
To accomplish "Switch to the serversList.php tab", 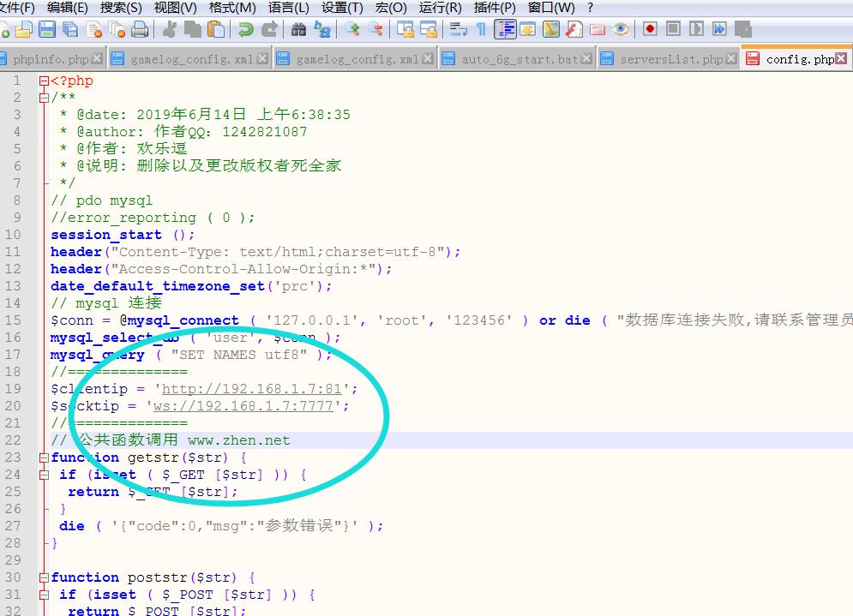I will (670, 59).
